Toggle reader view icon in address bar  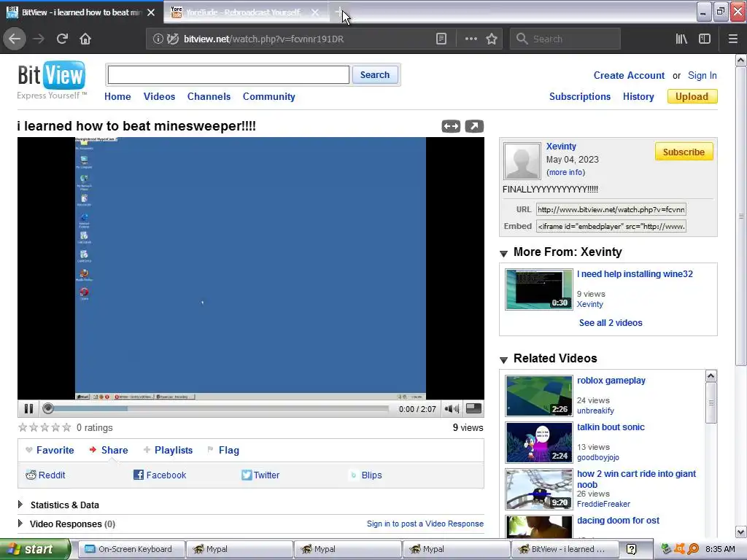[441, 39]
